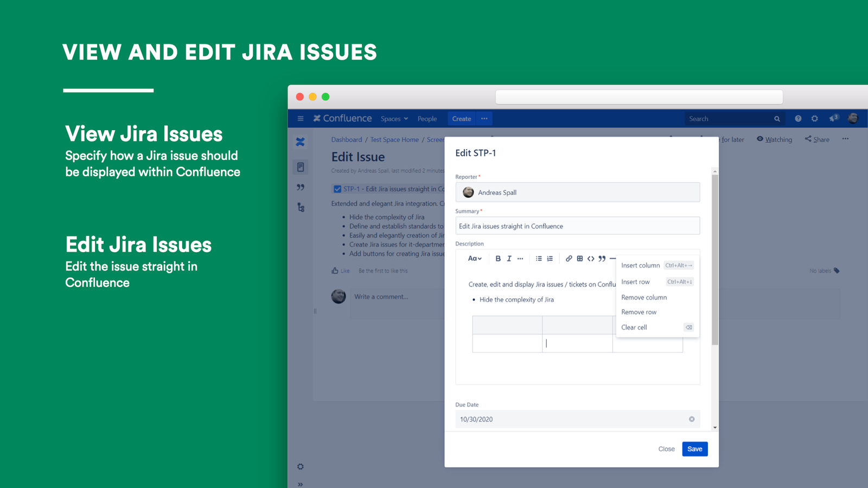The height and width of the screenshot is (488, 868).
Task: Open Pages icon in sidebar
Action: click(x=301, y=167)
